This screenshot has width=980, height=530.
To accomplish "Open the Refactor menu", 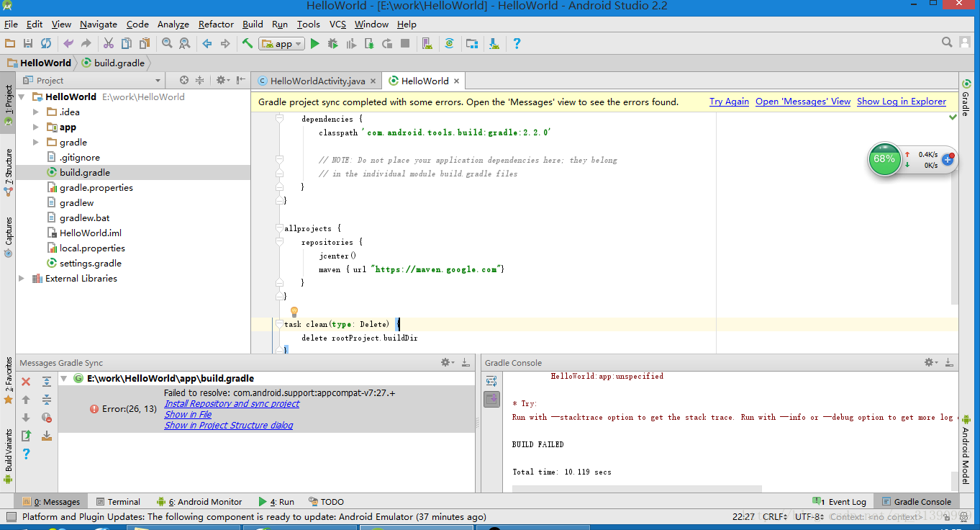I will click(x=216, y=24).
